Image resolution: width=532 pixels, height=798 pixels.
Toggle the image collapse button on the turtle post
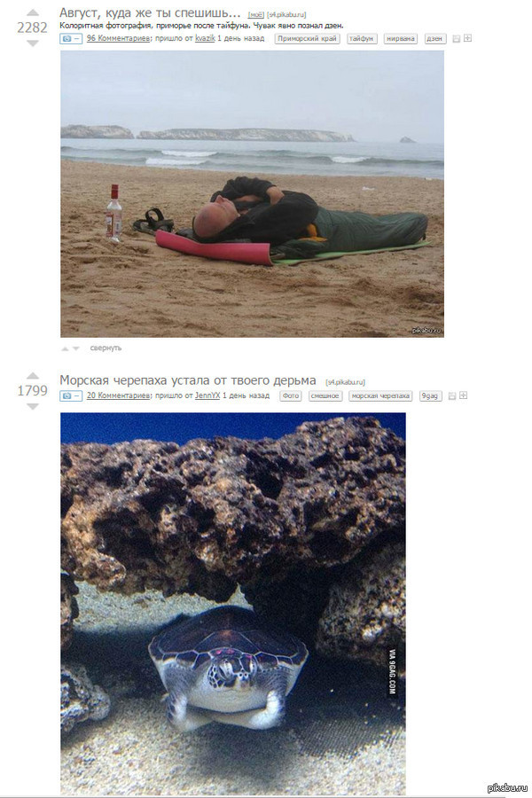point(71,396)
